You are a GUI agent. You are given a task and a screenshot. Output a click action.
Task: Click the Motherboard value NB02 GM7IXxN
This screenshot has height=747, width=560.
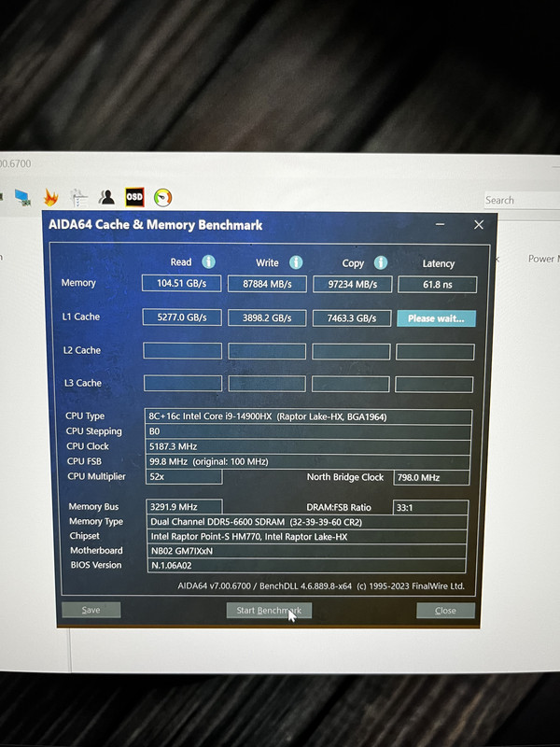[x=307, y=551]
